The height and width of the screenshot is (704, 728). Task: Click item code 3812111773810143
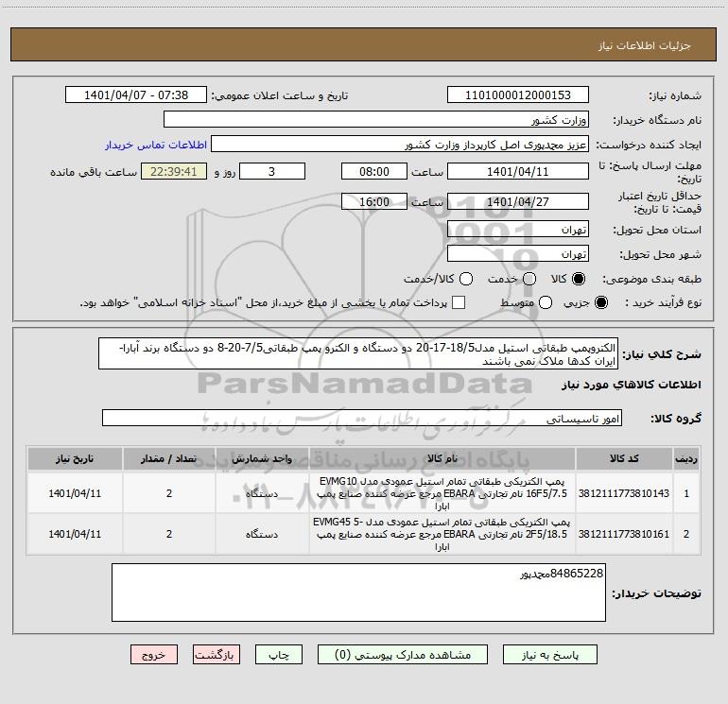pyautogui.click(x=624, y=493)
